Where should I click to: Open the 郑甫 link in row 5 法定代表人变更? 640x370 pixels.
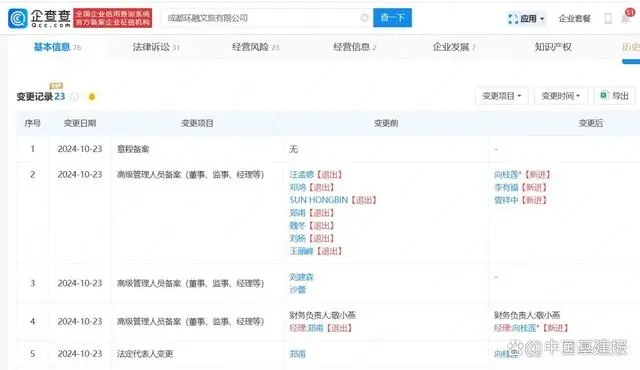298,354
